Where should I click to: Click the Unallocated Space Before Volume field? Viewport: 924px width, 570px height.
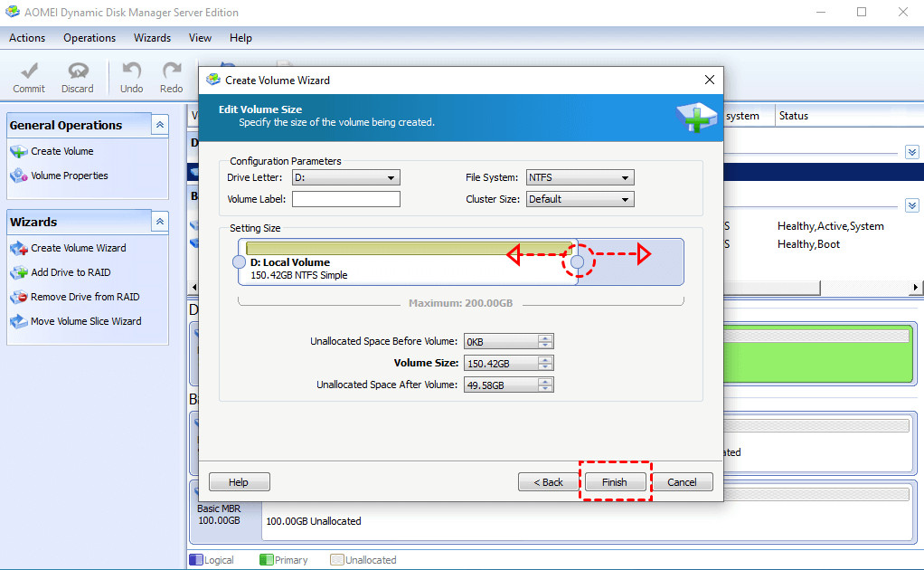click(x=501, y=342)
